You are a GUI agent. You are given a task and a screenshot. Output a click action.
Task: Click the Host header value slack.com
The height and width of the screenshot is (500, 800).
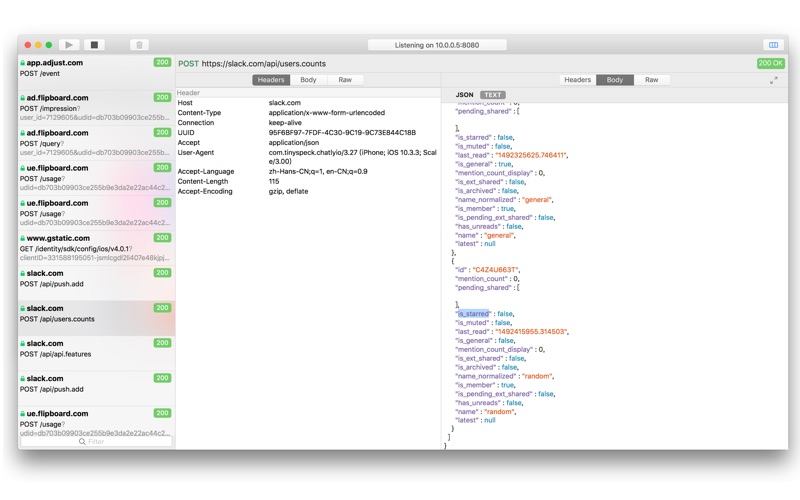[x=285, y=103]
